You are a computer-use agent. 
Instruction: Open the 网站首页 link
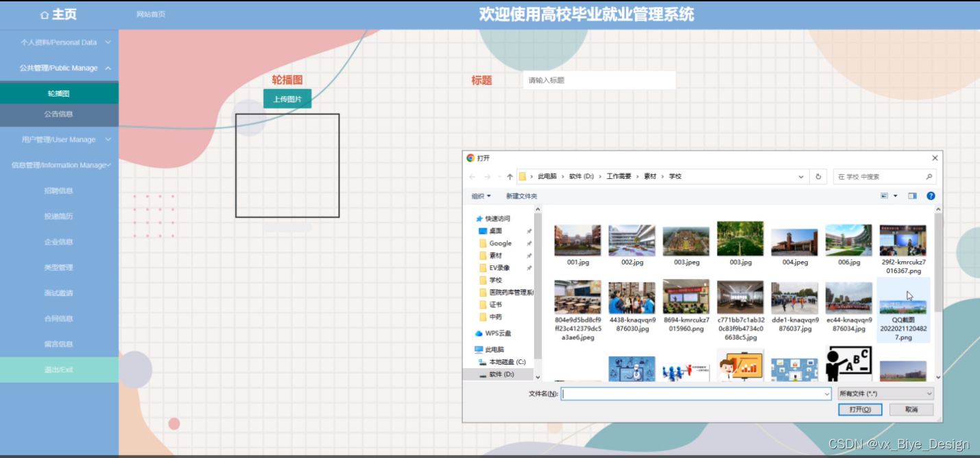click(x=151, y=14)
